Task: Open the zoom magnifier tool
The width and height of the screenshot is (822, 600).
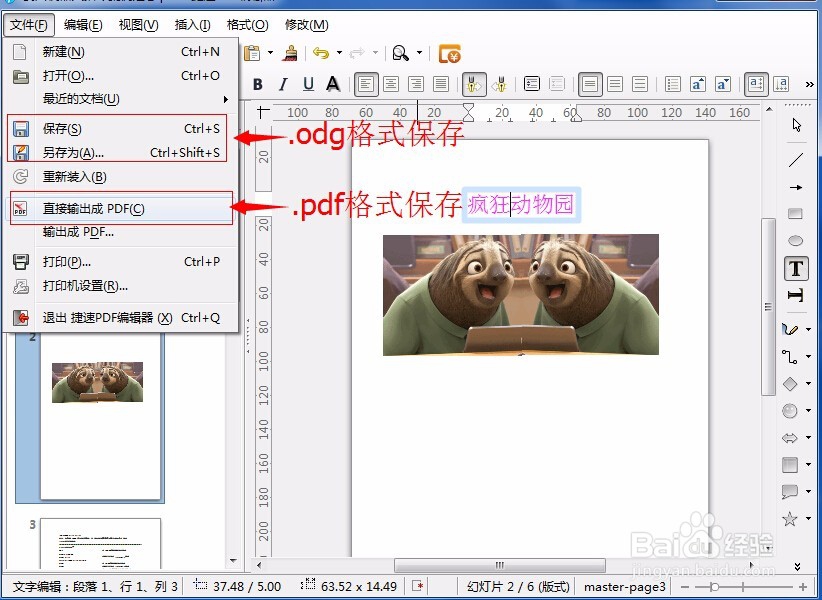Action: [401, 53]
